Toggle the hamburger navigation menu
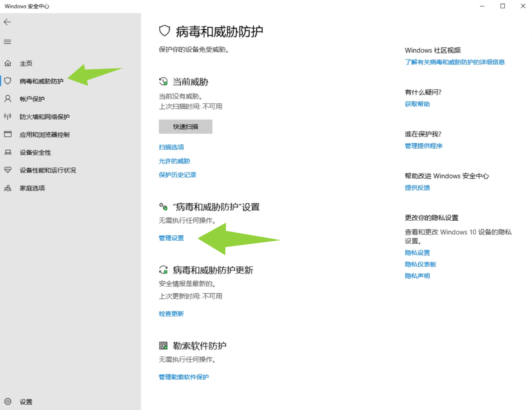The image size is (532, 410). click(7, 42)
